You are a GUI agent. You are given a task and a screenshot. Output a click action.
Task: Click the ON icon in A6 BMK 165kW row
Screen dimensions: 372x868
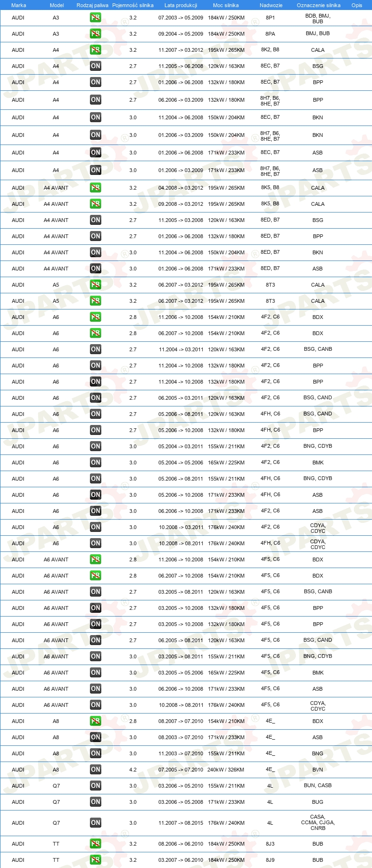[x=96, y=463]
